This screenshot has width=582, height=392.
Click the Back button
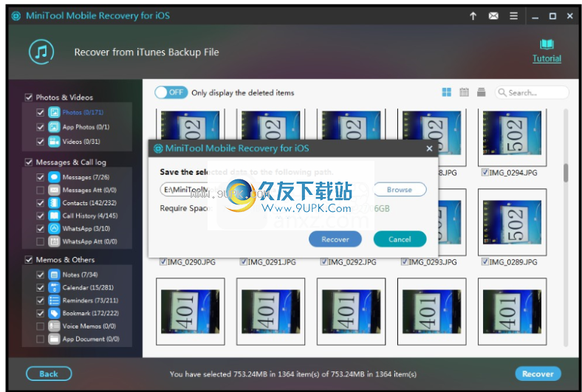coord(49,374)
